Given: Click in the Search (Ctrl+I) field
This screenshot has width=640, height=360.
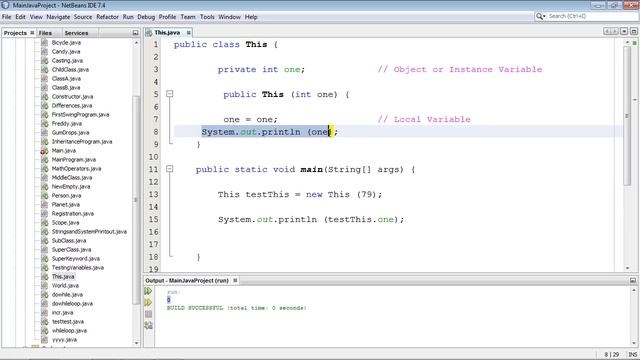Looking at the screenshot, I should coord(592,16).
